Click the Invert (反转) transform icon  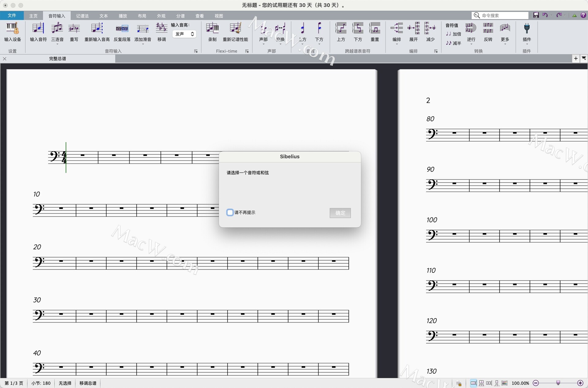point(488,28)
